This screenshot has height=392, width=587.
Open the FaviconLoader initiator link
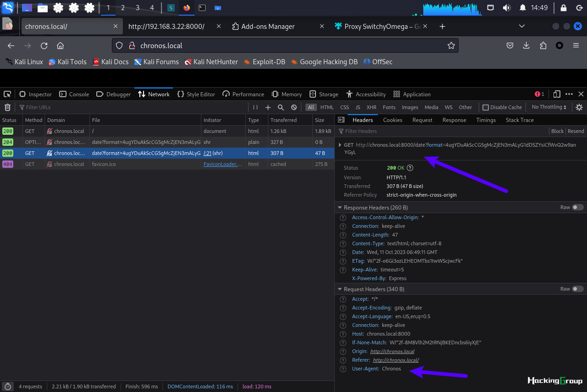[223, 164]
